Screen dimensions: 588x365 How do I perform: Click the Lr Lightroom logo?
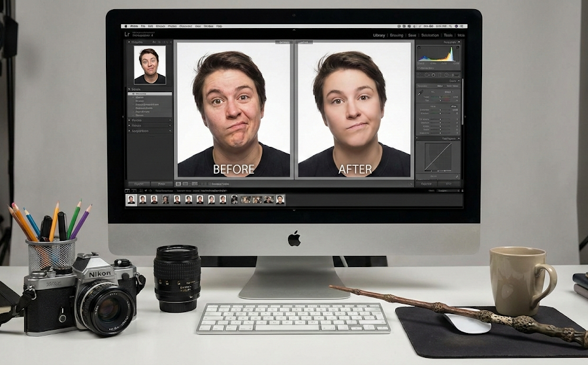127,34
